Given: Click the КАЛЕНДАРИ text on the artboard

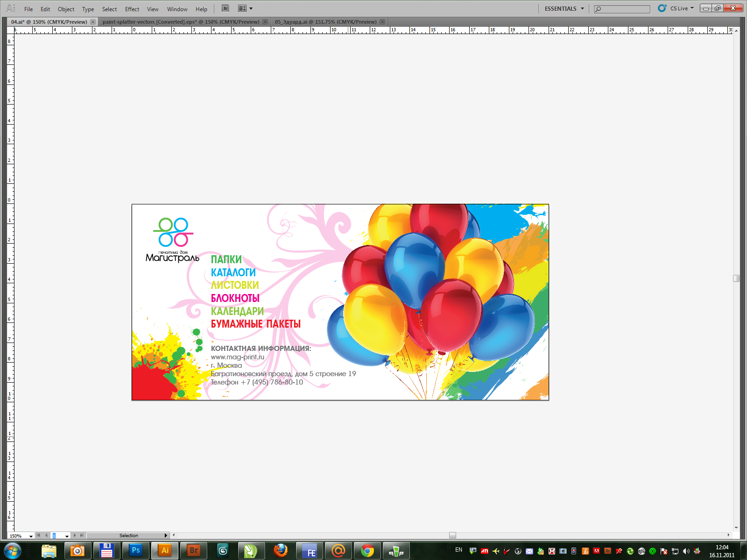Looking at the screenshot, I should (x=237, y=311).
